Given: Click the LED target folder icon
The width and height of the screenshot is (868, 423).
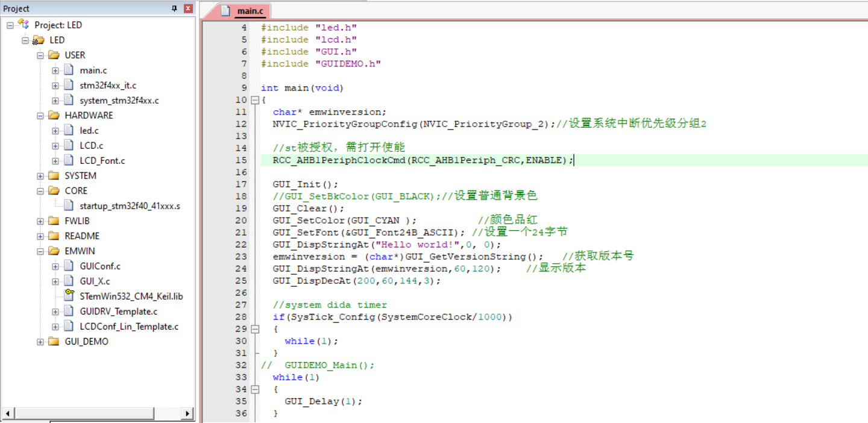Looking at the screenshot, I should [39, 40].
